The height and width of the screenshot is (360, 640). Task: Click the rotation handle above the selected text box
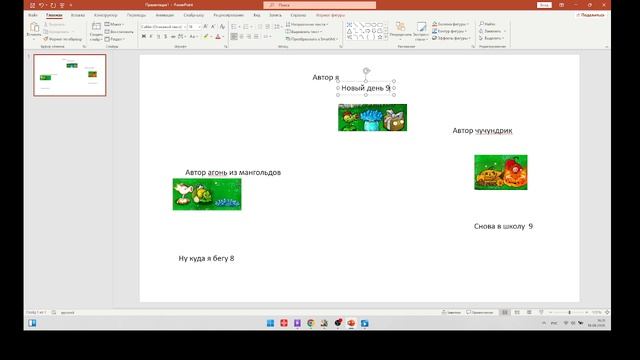pos(366,71)
